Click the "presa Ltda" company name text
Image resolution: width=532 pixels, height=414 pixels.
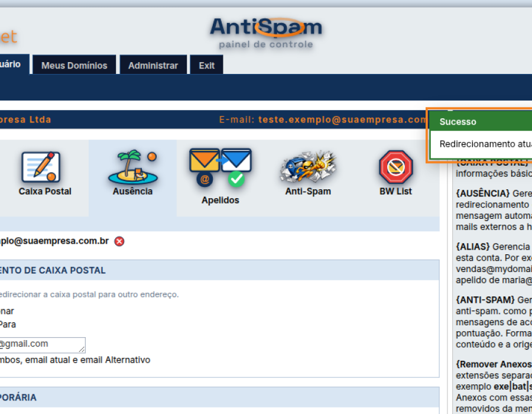(x=25, y=119)
